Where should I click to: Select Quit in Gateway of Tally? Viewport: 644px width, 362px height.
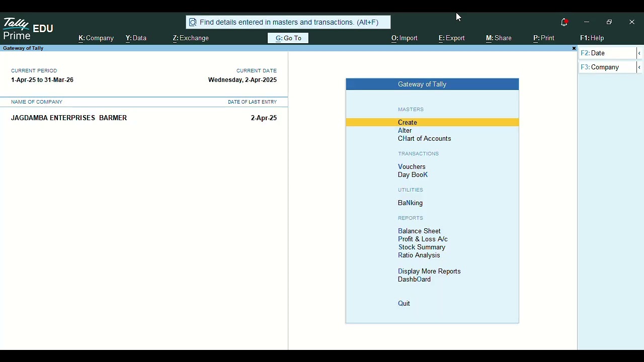405,304
